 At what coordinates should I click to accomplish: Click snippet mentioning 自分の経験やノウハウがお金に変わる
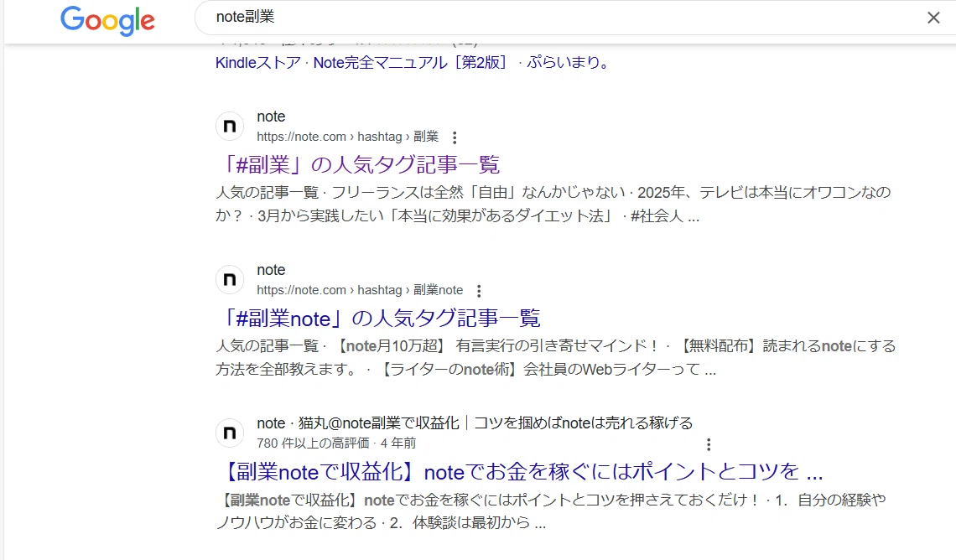coord(551,511)
